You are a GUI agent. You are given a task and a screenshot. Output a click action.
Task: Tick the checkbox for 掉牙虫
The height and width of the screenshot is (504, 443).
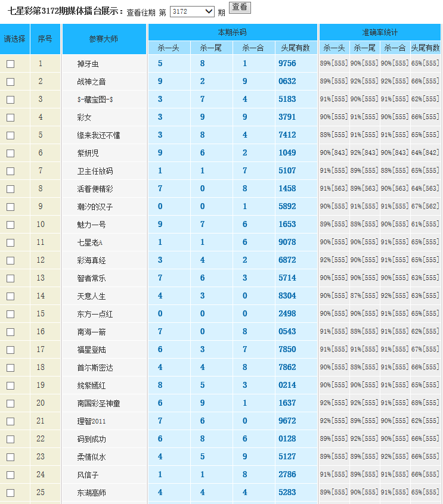[x=10, y=64]
